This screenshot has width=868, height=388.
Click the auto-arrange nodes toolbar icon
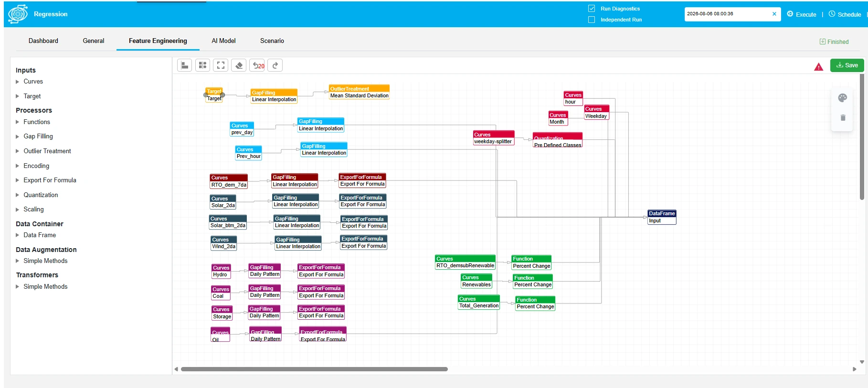[x=202, y=65]
